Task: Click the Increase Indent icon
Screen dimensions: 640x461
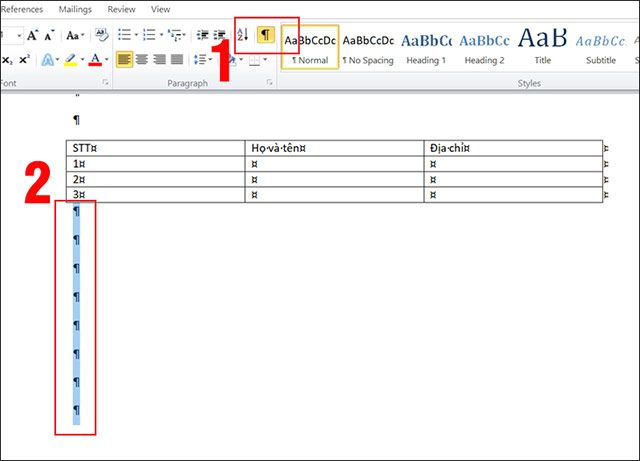Action: 221,35
